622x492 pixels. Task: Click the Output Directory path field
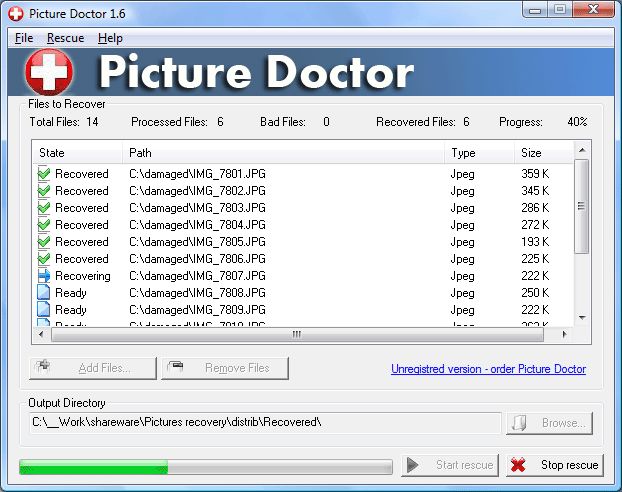[x=265, y=423]
